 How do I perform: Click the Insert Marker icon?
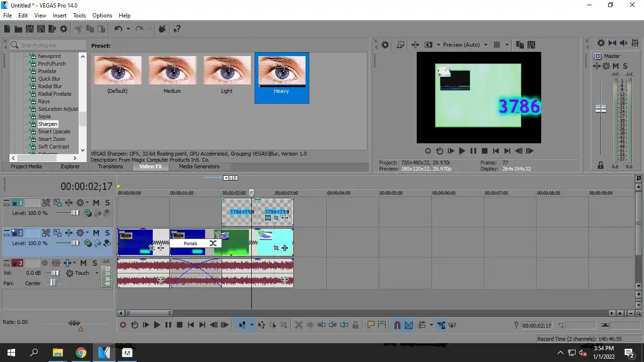pyautogui.click(x=371, y=325)
